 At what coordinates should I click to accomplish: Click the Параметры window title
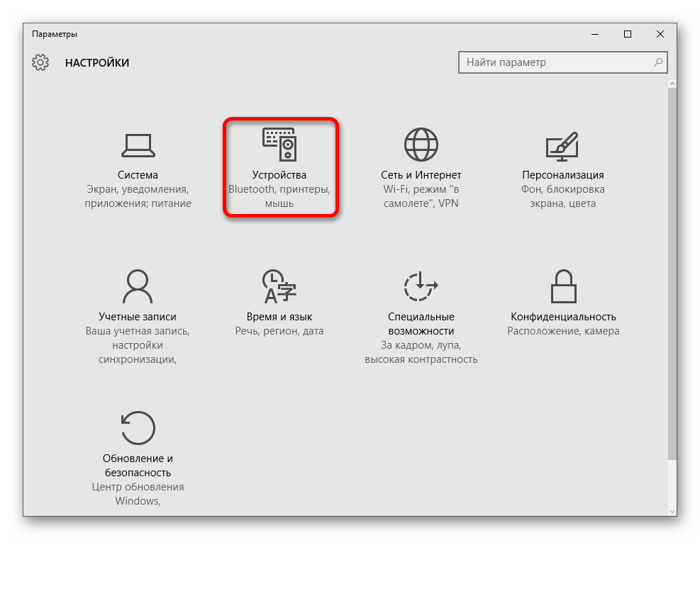click(55, 34)
